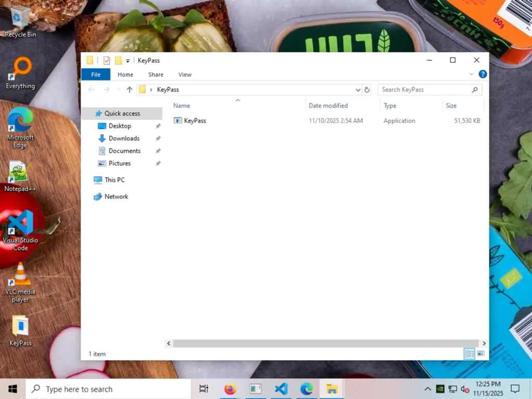Viewport: 532px width, 399px height.
Task: Click the pin icon next to Downloads
Action: [158, 138]
